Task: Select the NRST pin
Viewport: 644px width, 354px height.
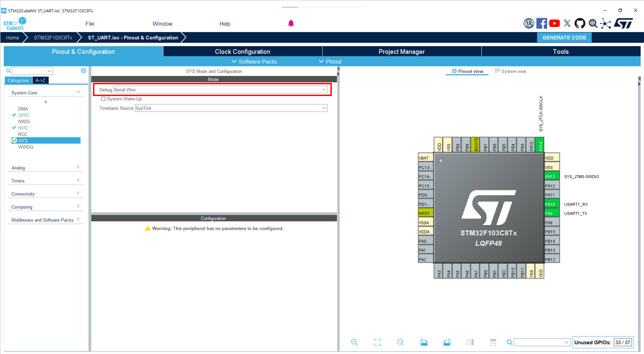Action: (x=426, y=213)
